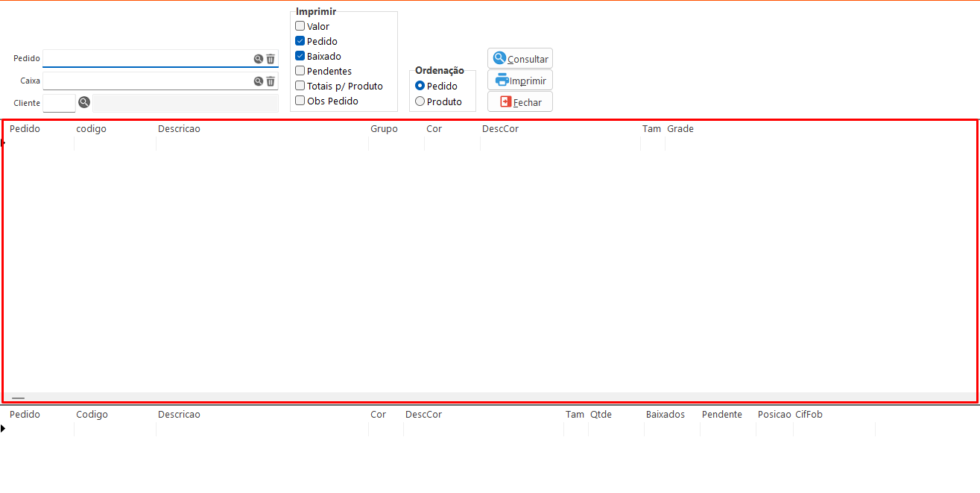
Task: Click the Baixados column header in lower grid
Action: (x=665, y=415)
